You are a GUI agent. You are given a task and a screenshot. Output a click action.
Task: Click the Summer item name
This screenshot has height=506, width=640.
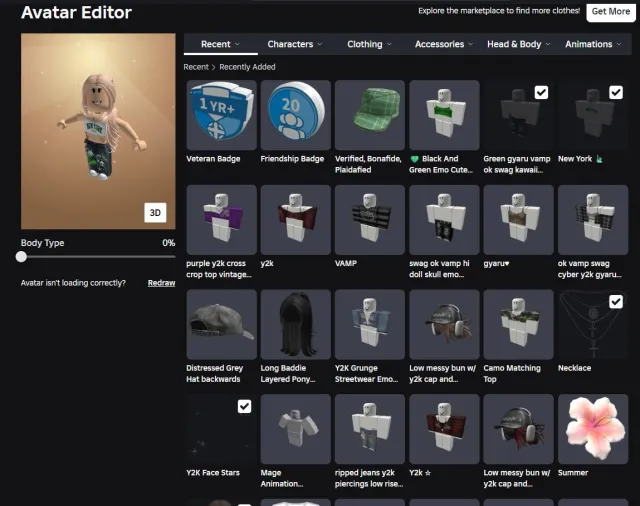coord(573,473)
